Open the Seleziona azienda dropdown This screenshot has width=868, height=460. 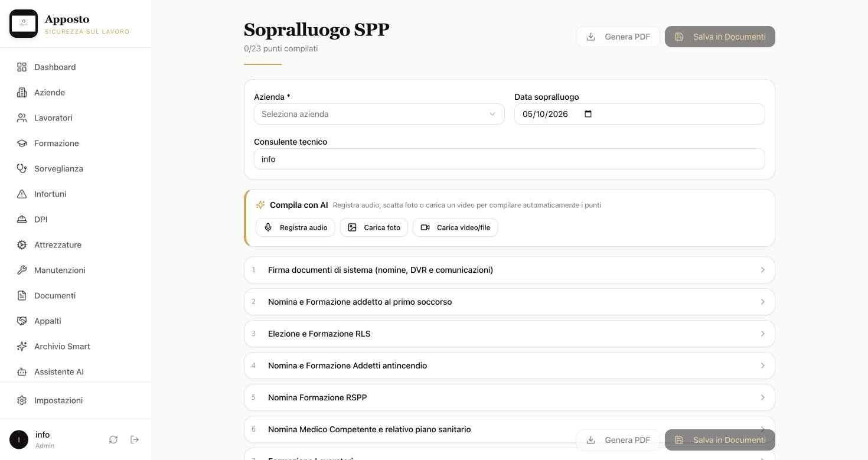[379, 114]
